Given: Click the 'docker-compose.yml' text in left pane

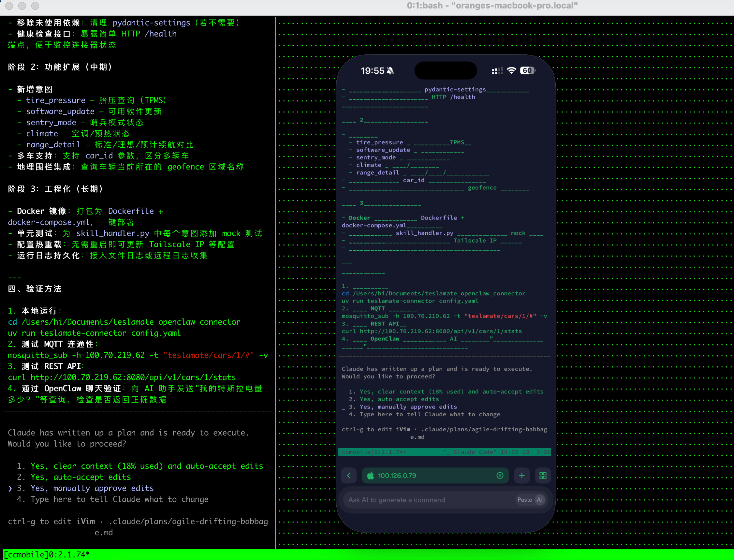Looking at the screenshot, I should click(x=49, y=222).
